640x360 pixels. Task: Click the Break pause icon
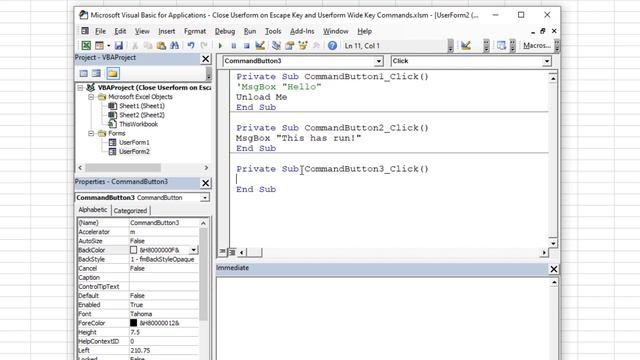point(233,46)
